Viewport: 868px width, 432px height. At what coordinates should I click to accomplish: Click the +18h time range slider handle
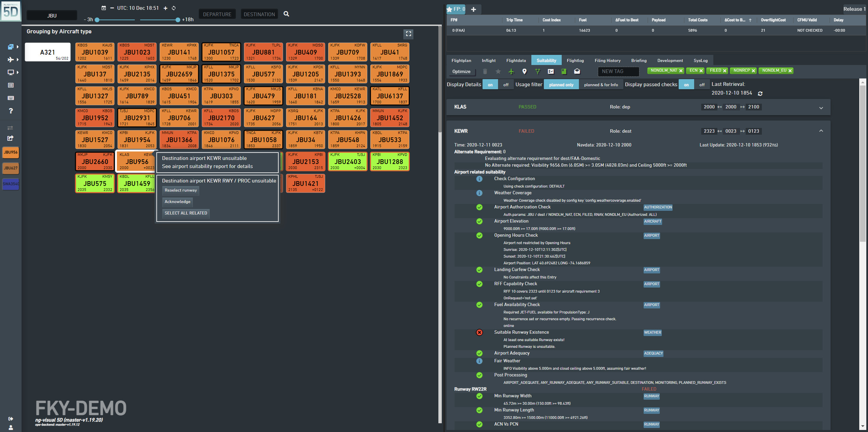click(178, 20)
